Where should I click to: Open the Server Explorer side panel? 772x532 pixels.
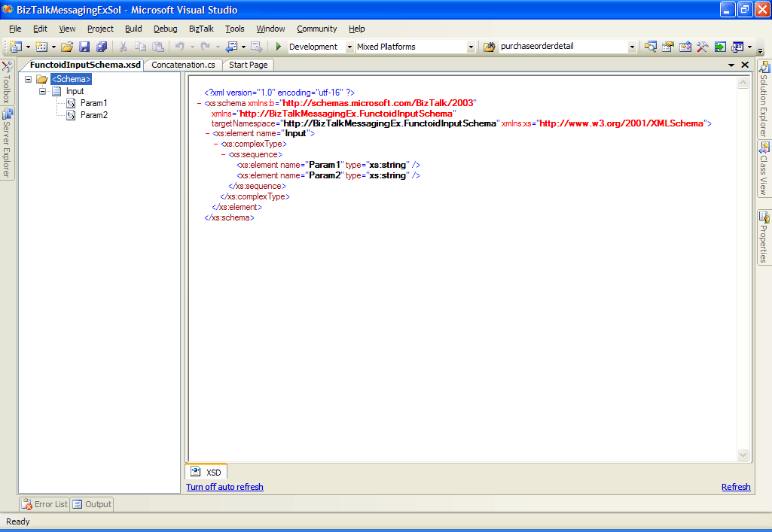tap(7, 142)
